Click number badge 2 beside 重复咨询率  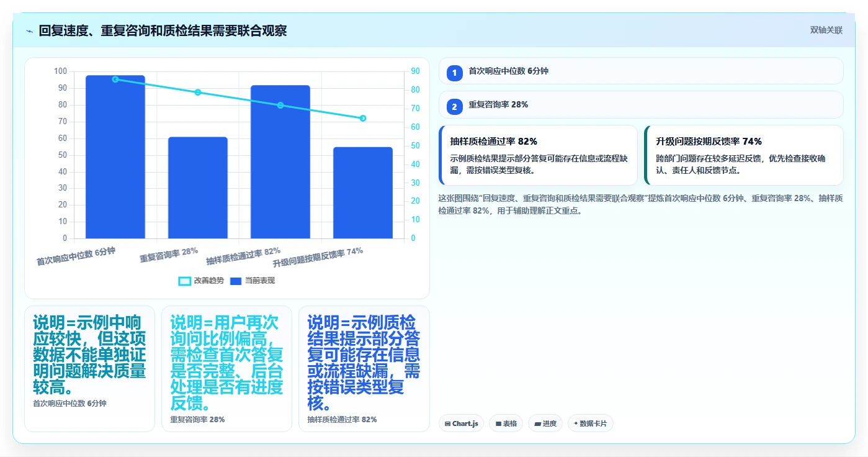[x=454, y=107]
